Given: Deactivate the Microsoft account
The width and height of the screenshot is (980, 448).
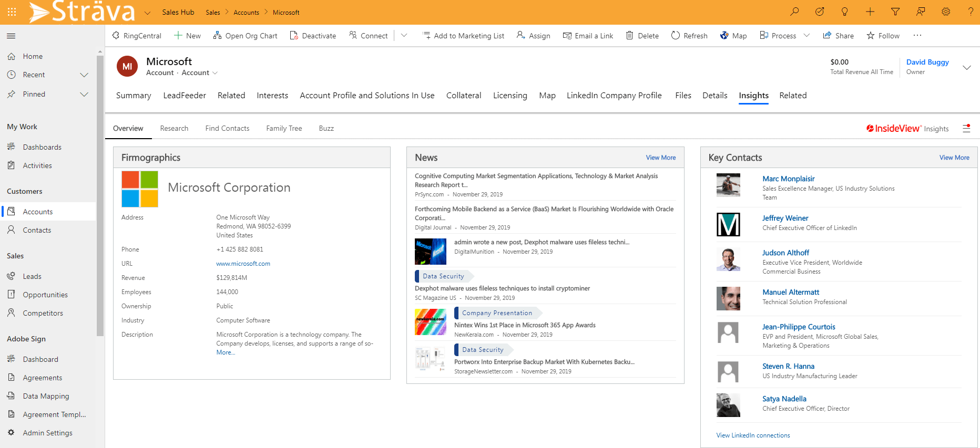Looking at the screenshot, I should point(313,36).
